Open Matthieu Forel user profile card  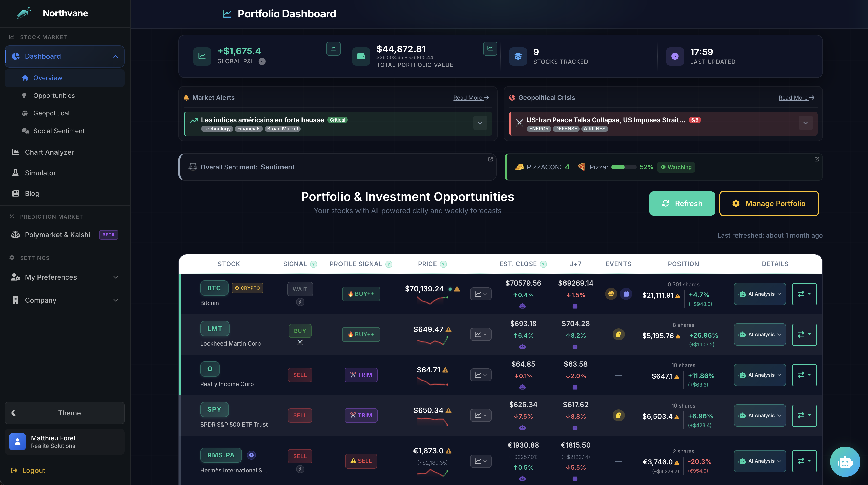tap(64, 442)
